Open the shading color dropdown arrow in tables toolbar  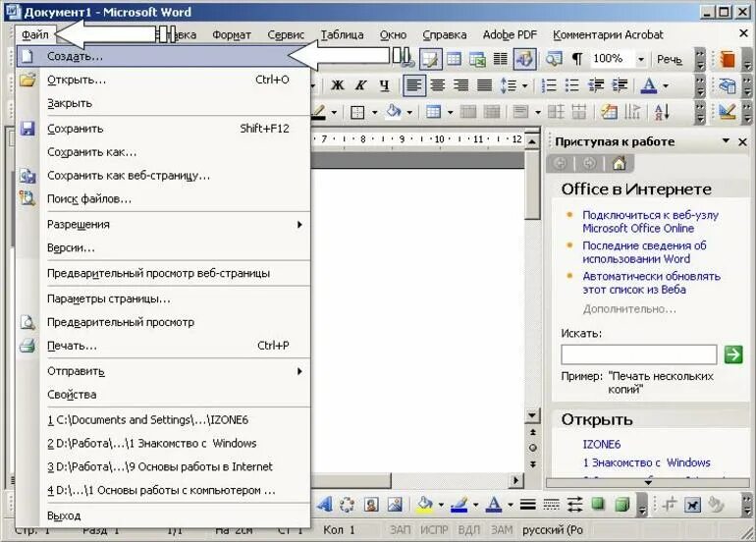(409, 113)
